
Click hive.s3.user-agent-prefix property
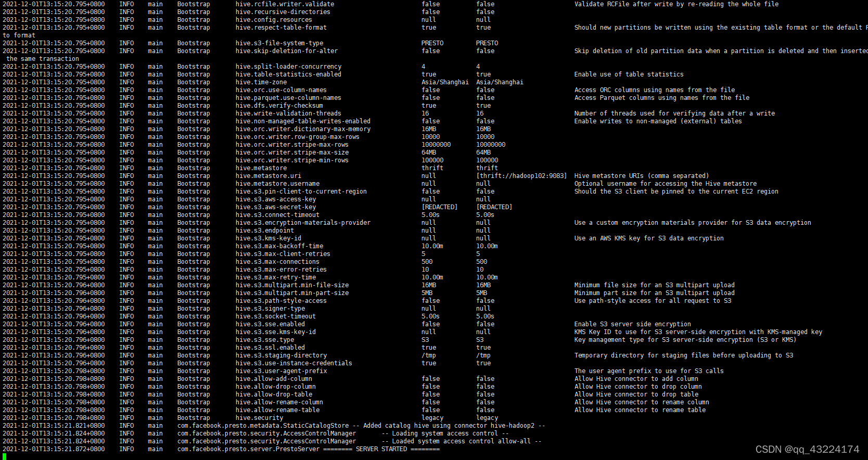[281, 371]
